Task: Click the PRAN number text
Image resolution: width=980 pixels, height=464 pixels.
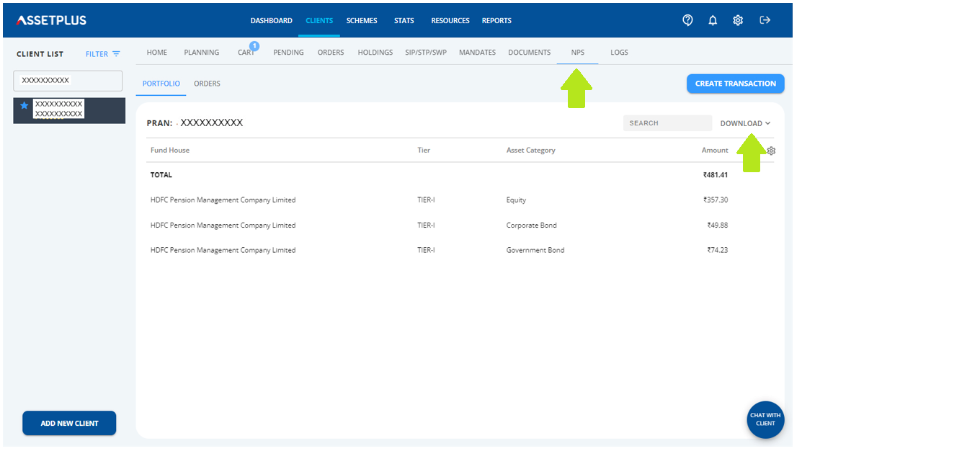Action: tap(211, 123)
